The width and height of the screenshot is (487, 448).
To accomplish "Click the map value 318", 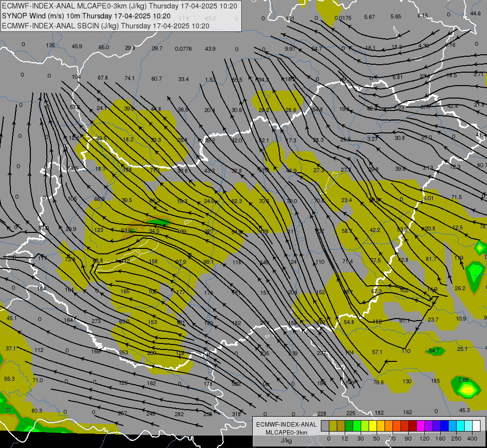I will point(236,414).
